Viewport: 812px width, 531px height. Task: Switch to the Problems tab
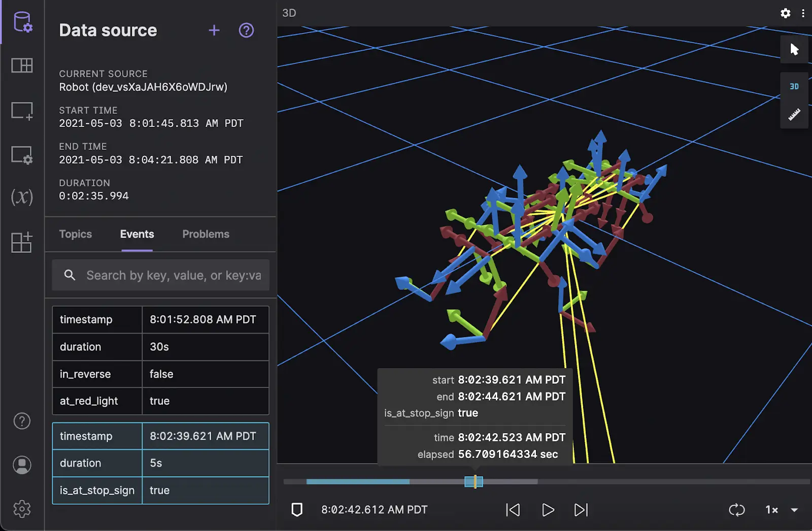pyautogui.click(x=206, y=234)
